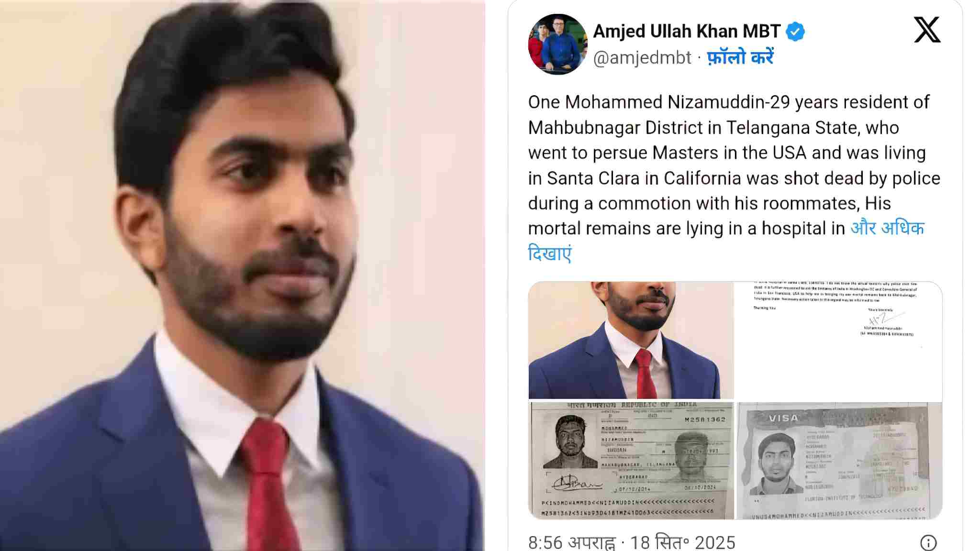Open the signed letter image thumbnail
This screenshot has height=551, width=980.
[x=839, y=340]
